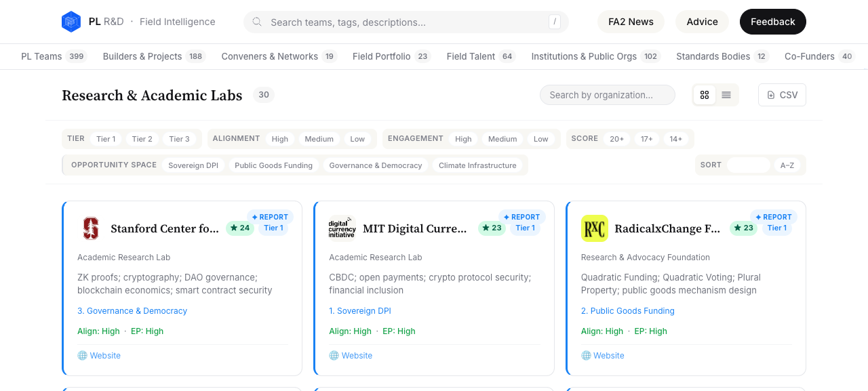Click '3. Governance & Democracy' link on Stanford card
This screenshot has width=868, height=391.
132,311
